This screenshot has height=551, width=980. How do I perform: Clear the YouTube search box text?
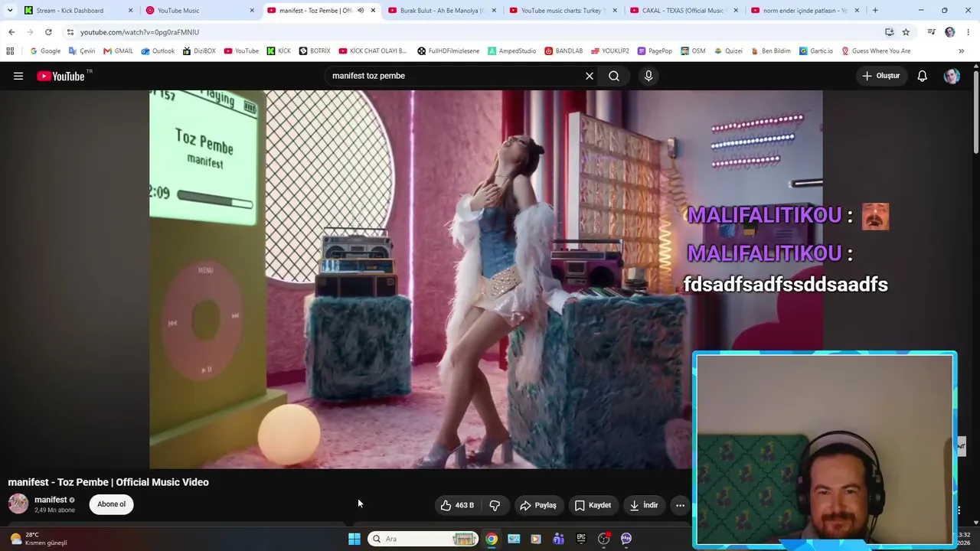pyautogui.click(x=590, y=76)
